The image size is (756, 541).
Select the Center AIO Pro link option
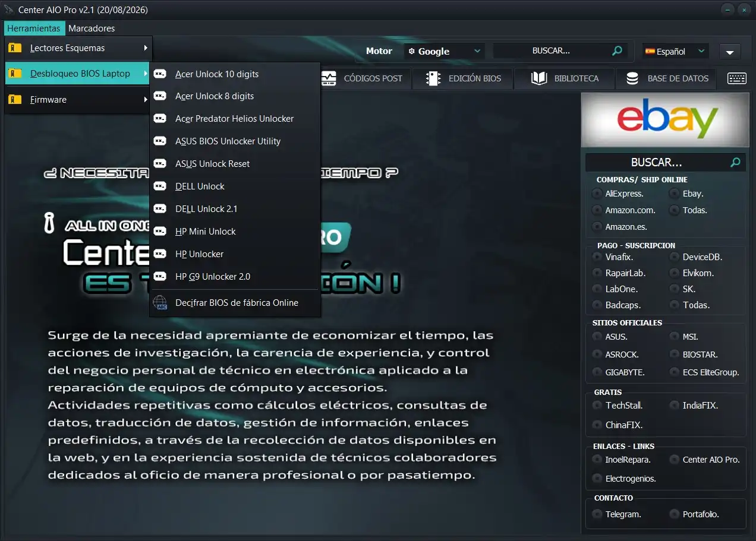[x=674, y=460]
